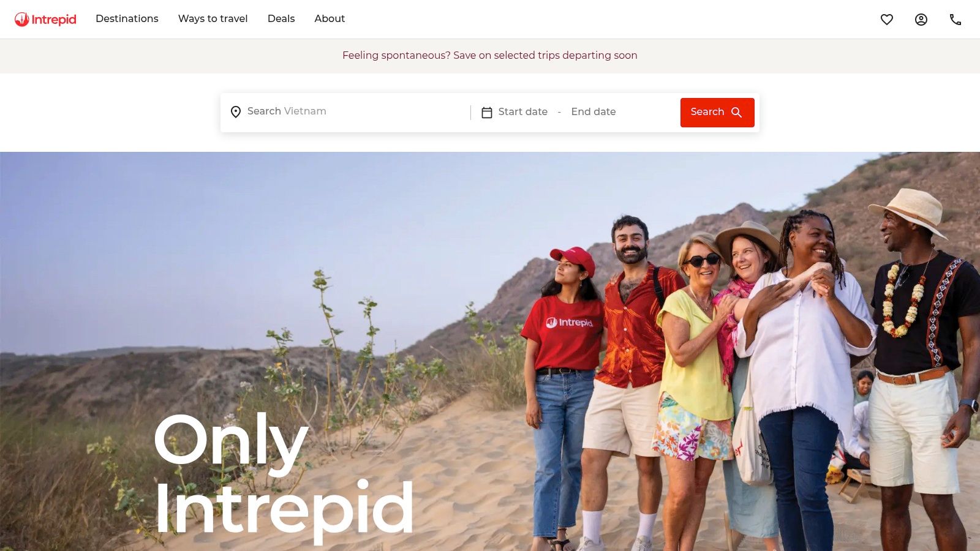Open the About menu item
The width and height of the screenshot is (980, 551).
[330, 19]
